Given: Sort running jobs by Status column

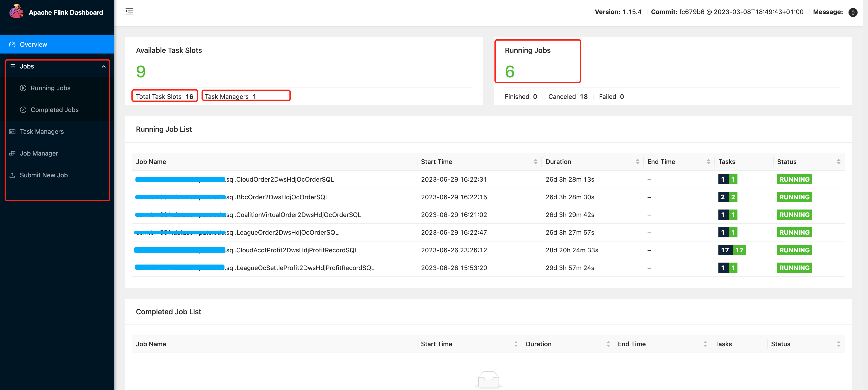Looking at the screenshot, I should (838, 162).
